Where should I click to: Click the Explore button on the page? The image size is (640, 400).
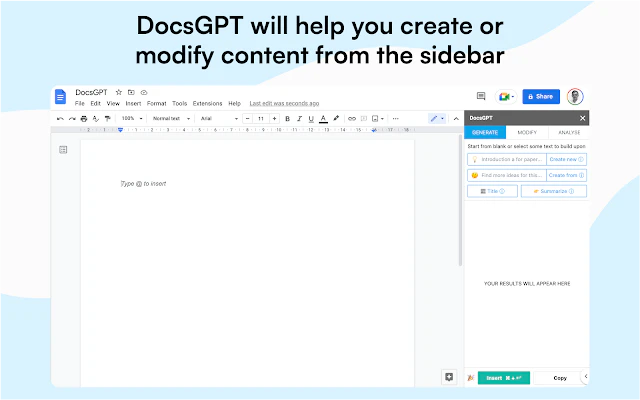(449, 377)
